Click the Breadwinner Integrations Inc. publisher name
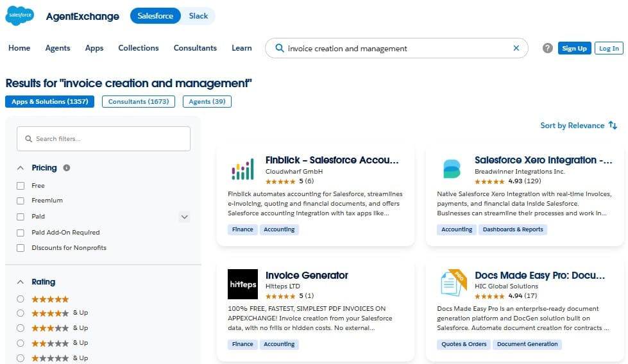The width and height of the screenshot is (628, 364). (520, 171)
